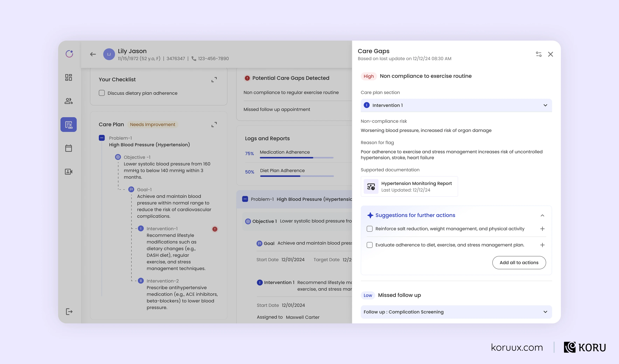
Task: Collapse Problem-1 in the Care Plan tree
Action: 102,138
